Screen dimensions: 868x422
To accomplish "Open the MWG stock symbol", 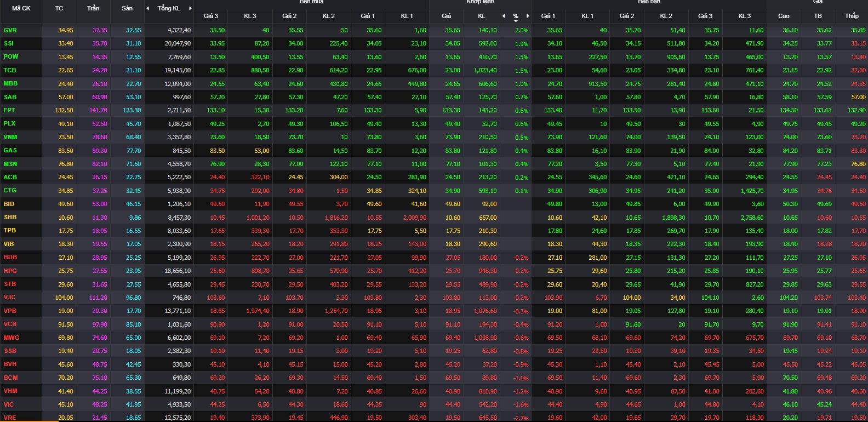I will [12, 338].
